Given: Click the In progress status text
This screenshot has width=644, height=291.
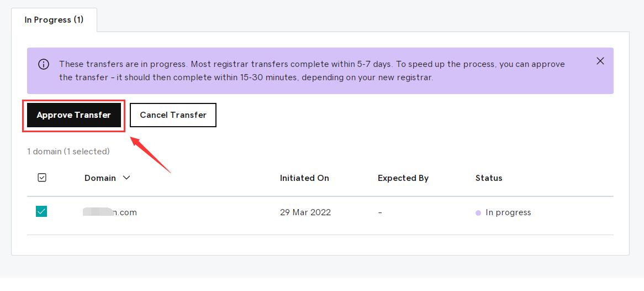Looking at the screenshot, I should pyautogui.click(x=508, y=212).
